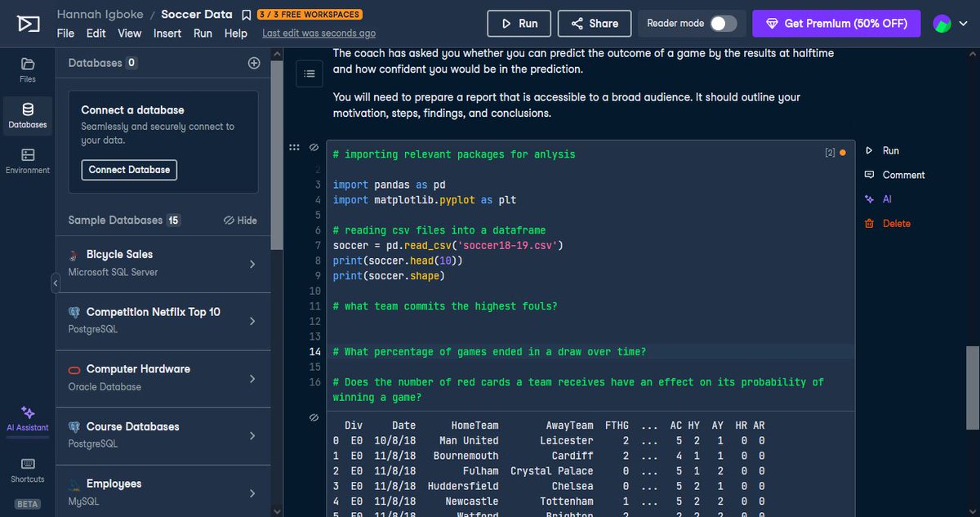This screenshot has width=980, height=517.
Task: Expand Competition Netflix Top 10 entry
Action: [x=252, y=321]
